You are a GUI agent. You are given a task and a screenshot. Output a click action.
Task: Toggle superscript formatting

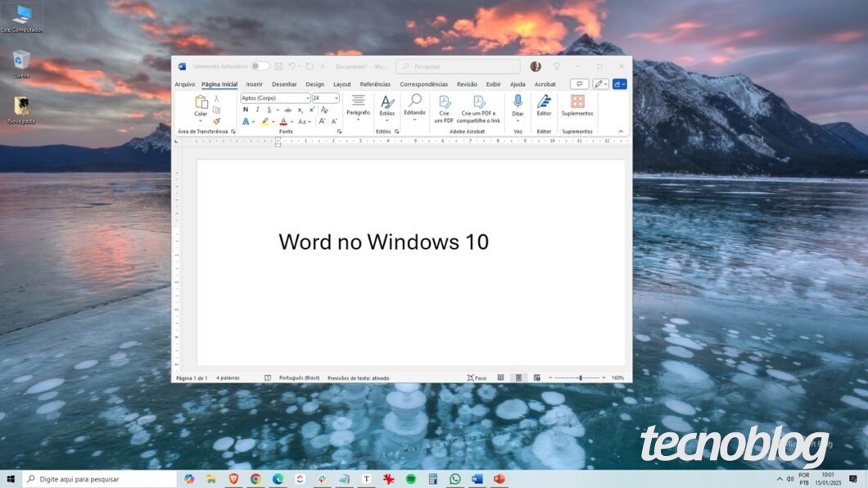point(312,110)
